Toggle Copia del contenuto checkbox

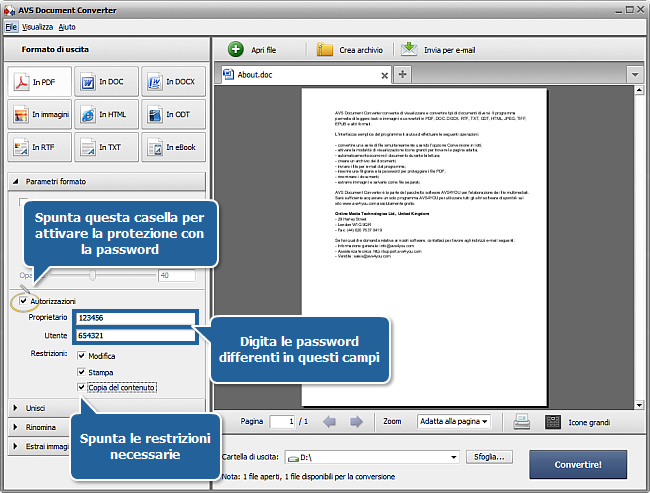click(x=81, y=387)
